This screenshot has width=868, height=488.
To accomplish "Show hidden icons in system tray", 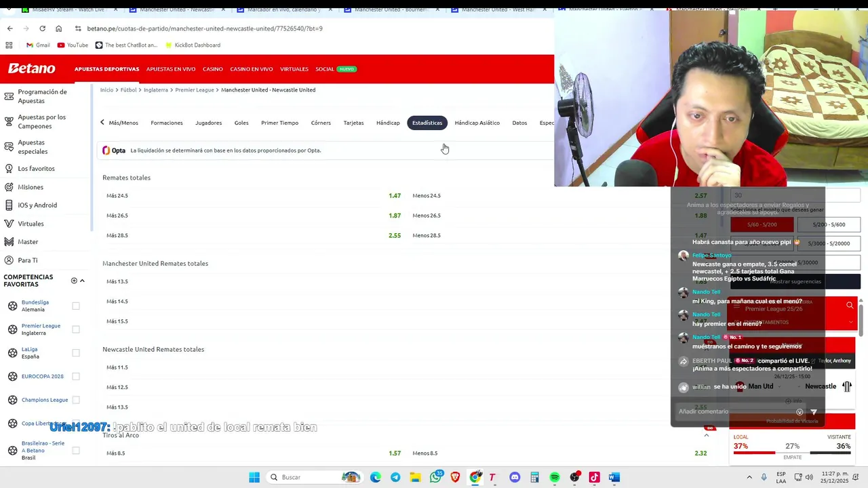I will point(749,477).
